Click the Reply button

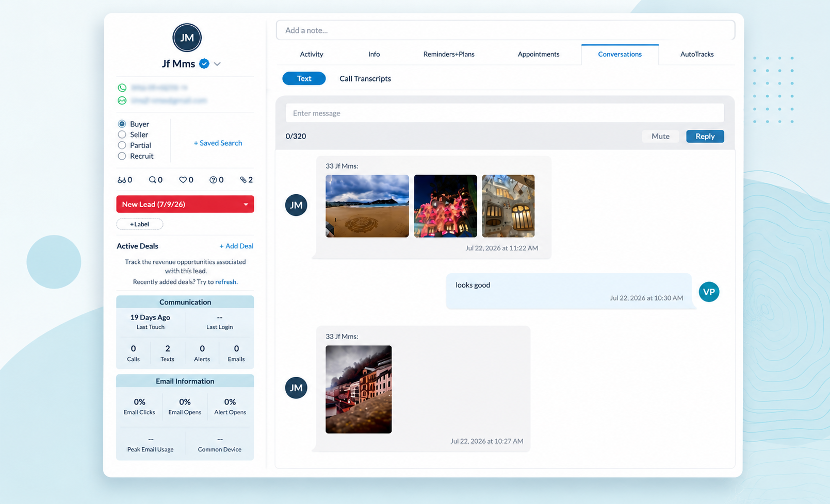(705, 136)
